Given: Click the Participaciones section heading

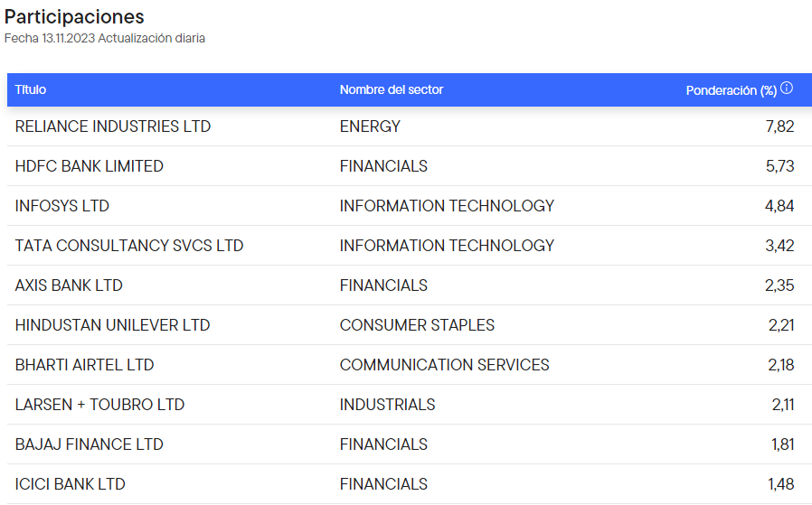Looking at the screenshot, I should [x=74, y=17].
